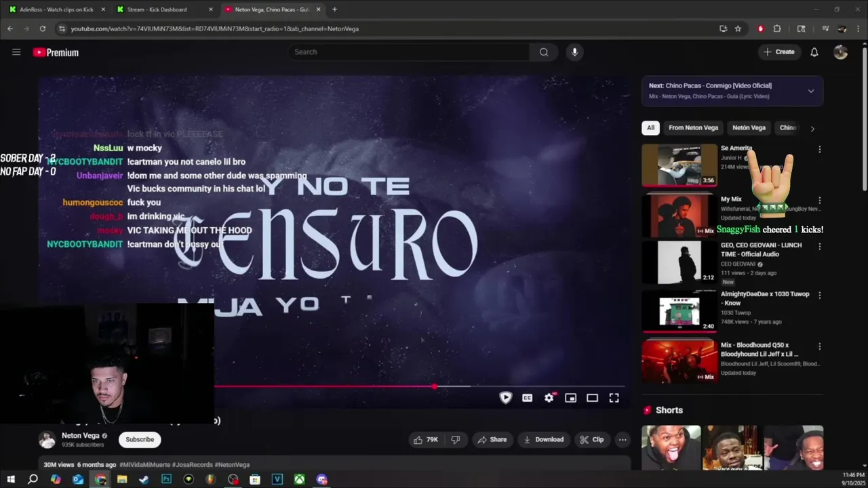Focus the YouTube search field
The height and width of the screenshot is (488, 868).
click(409, 52)
